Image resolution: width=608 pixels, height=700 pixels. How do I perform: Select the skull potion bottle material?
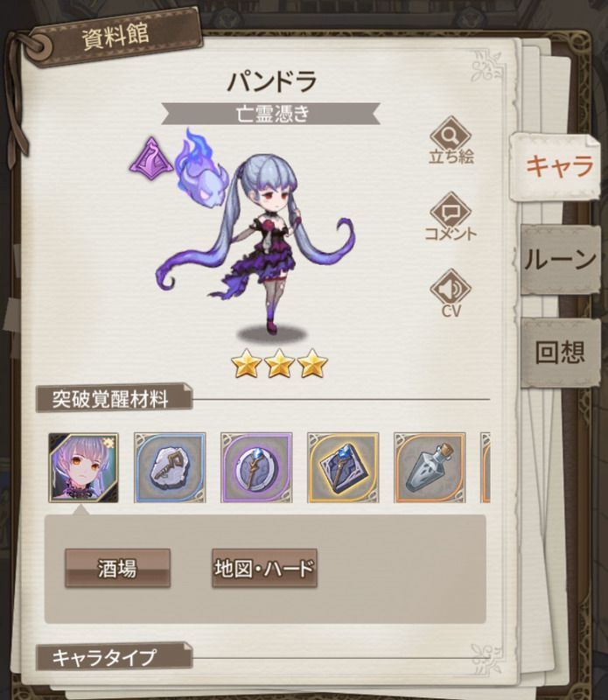click(430, 467)
